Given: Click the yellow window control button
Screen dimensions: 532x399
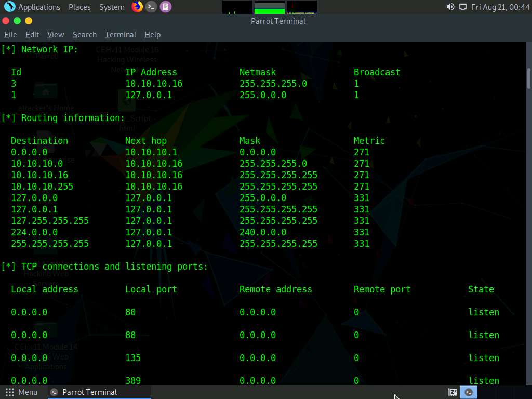Looking at the screenshot, I should pyautogui.click(x=29, y=21).
